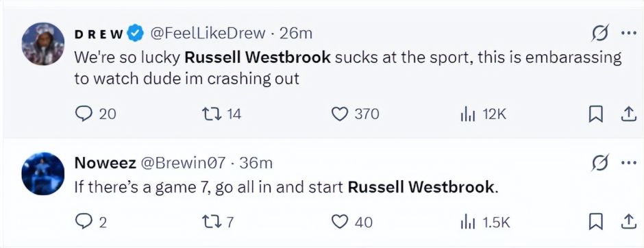Open DREW's profile picture
644x248 pixels.
click(x=42, y=44)
